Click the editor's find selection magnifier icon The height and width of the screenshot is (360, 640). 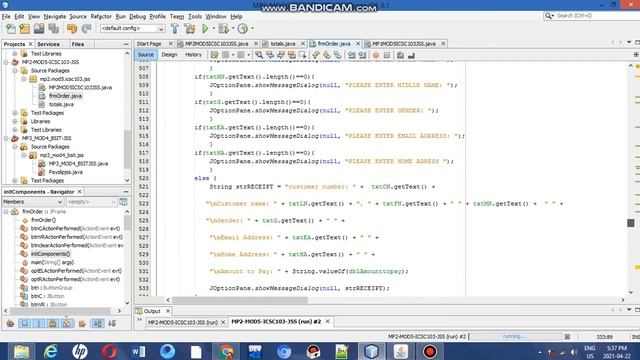[259, 55]
